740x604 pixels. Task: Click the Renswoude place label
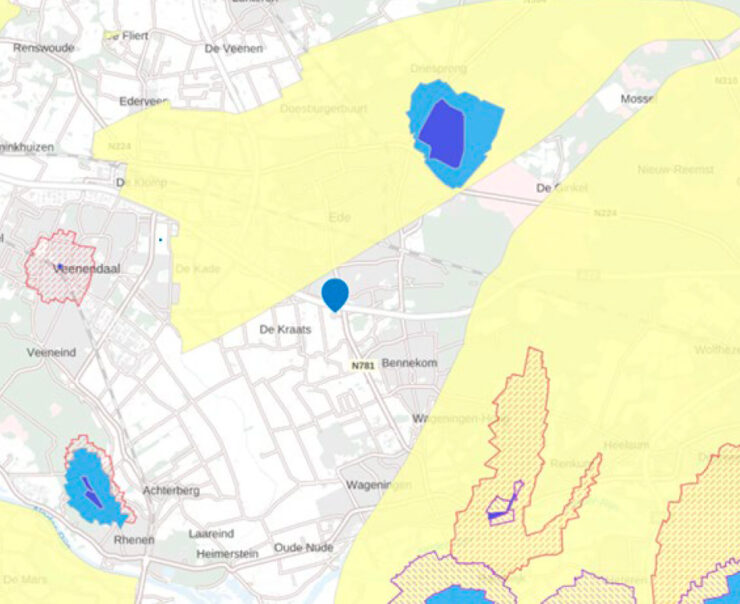tap(44, 48)
